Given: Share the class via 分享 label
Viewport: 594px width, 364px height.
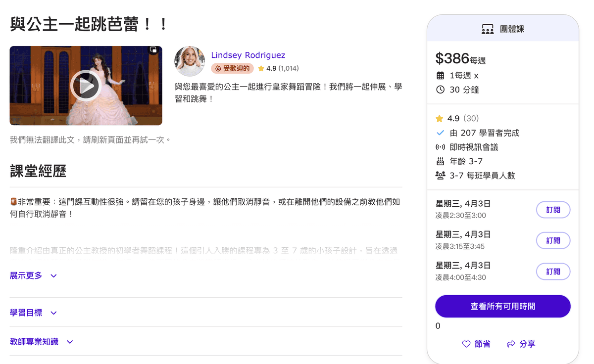Looking at the screenshot, I should click(x=527, y=344).
